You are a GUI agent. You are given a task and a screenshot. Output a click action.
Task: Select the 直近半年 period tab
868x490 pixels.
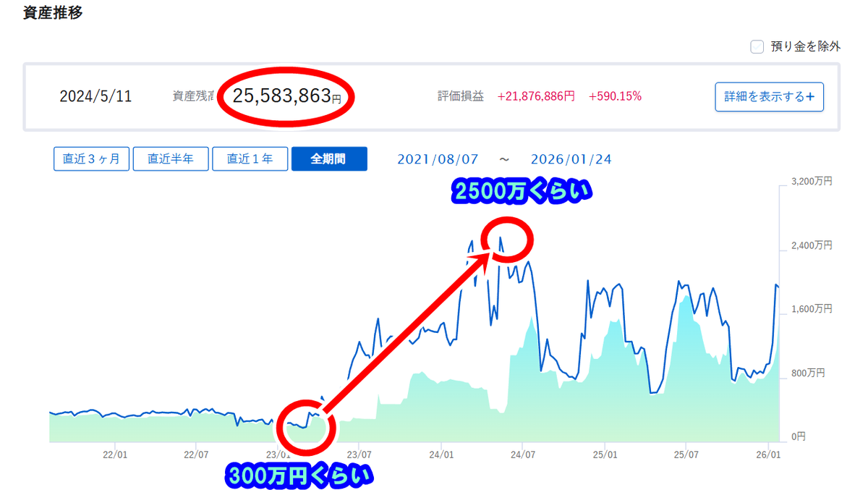click(171, 159)
